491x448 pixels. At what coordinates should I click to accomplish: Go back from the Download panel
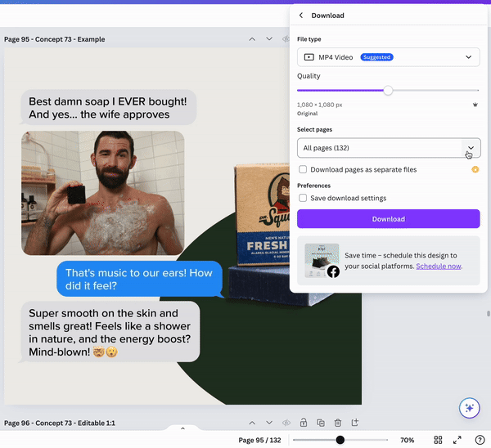[x=301, y=16]
